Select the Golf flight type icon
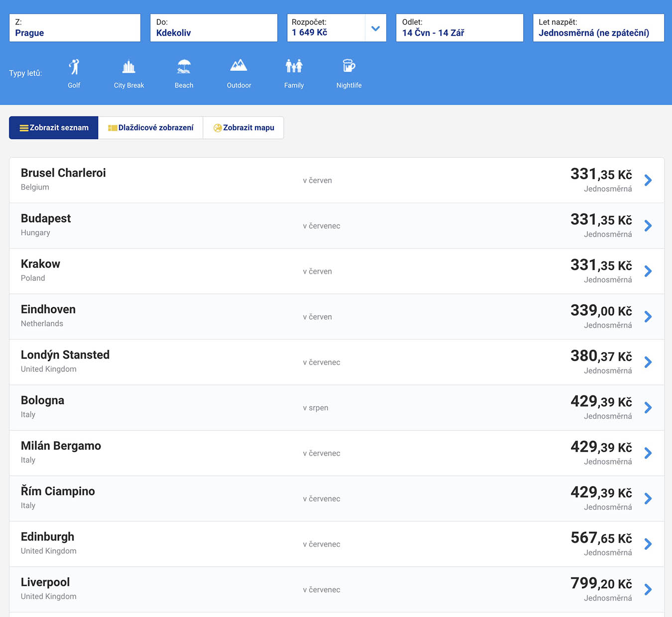 pos(74,67)
